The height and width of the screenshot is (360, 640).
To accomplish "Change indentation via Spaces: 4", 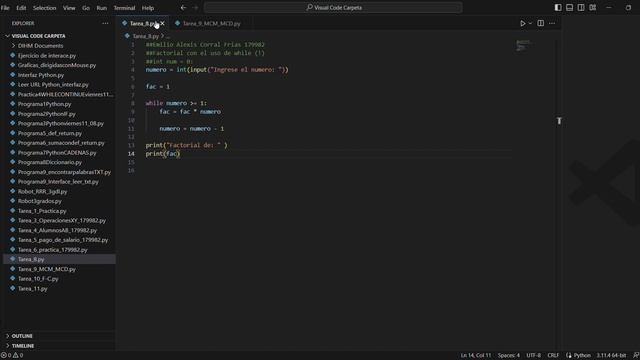I will point(509,356).
